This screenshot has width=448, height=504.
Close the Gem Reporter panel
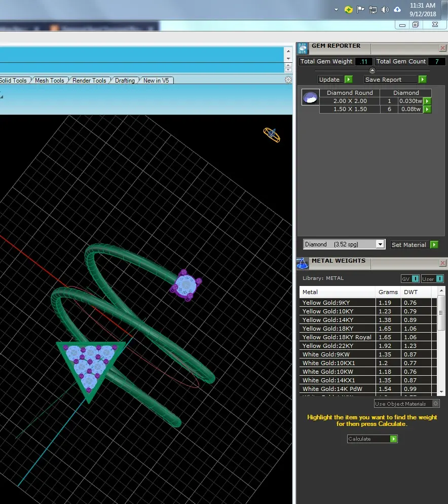click(x=442, y=48)
